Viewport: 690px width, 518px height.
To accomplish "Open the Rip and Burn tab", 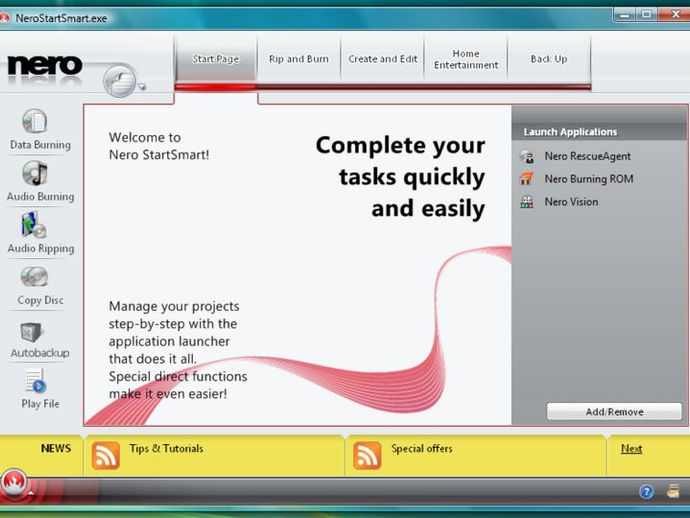I will (x=299, y=59).
